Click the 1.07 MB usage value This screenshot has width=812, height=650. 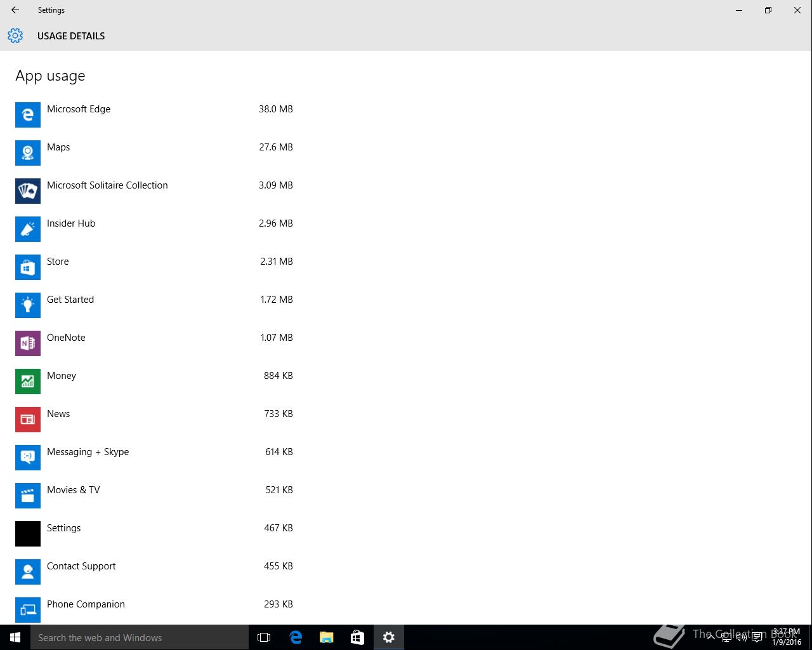(277, 338)
